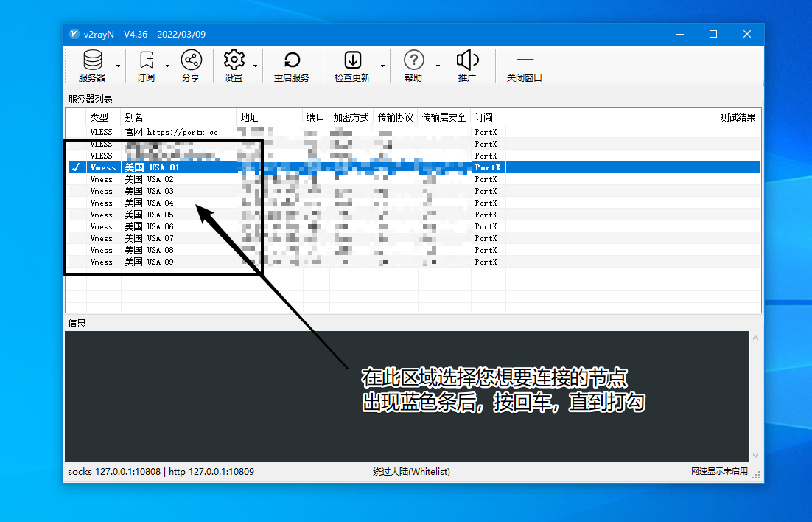
Task: Click the 重启服务 (Restart service) icon
Action: coord(292,60)
